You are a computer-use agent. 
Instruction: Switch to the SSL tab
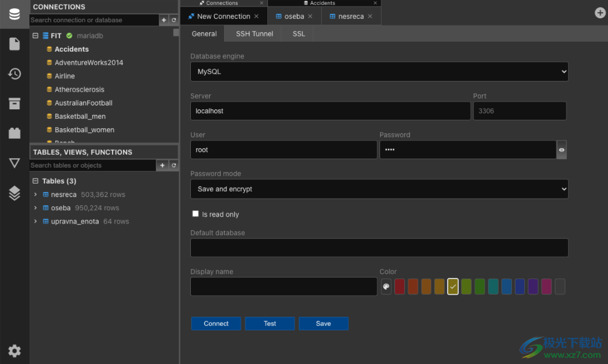tap(298, 34)
